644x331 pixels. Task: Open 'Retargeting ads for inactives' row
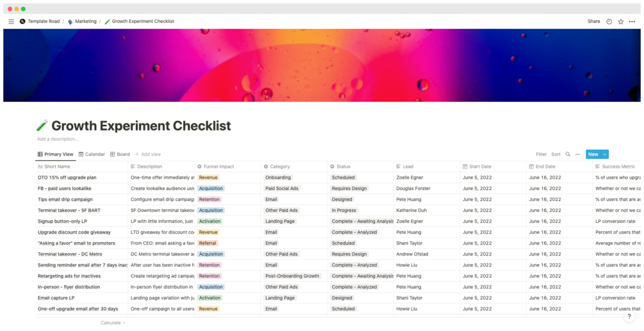tap(69, 276)
